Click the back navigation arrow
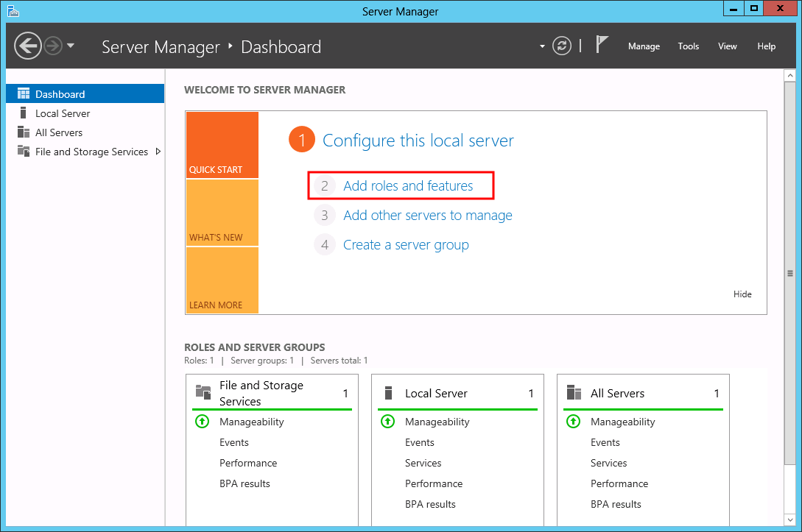 pos(28,46)
